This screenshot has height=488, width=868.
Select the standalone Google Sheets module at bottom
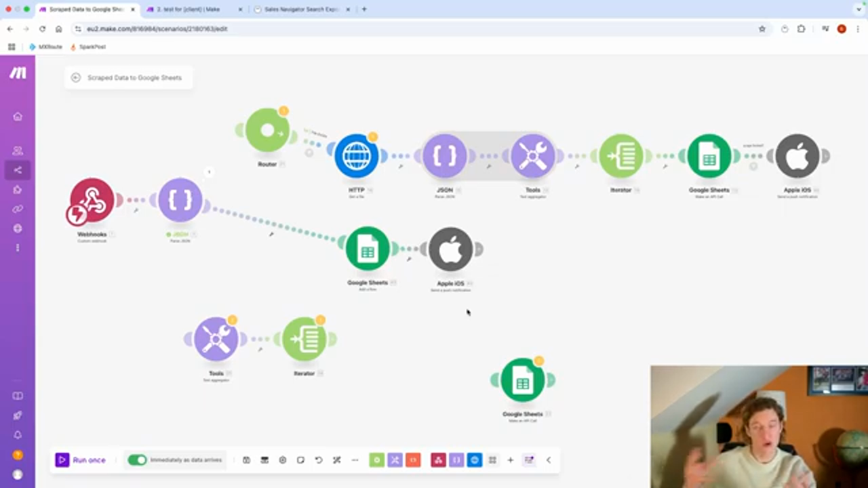tap(523, 380)
